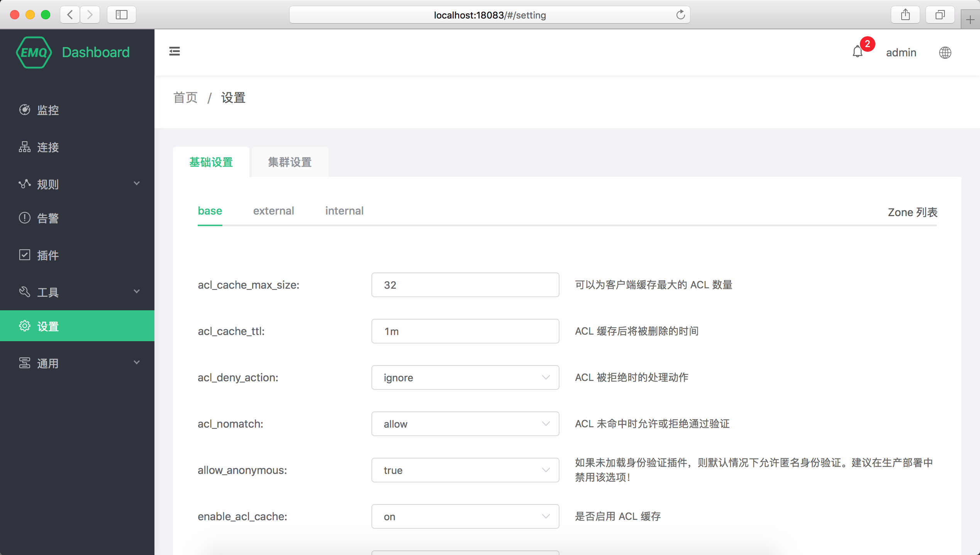This screenshot has height=555, width=980.
Task: Click the 告警 alarm icon
Action: click(x=25, y=218)
